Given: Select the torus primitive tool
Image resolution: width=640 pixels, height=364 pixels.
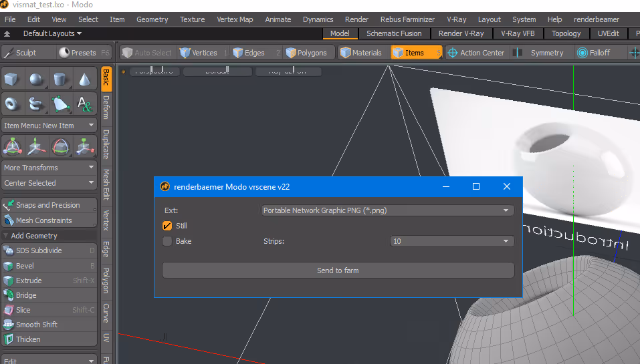Looking at the screenshot, I should (x=11, y=104).
